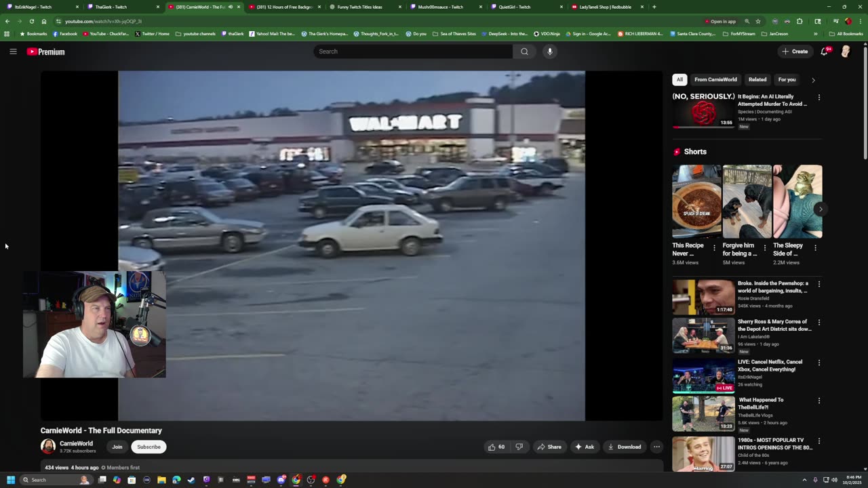
Task: Open the Chrome apps grid shortcut
Action: tap(7, 33)
